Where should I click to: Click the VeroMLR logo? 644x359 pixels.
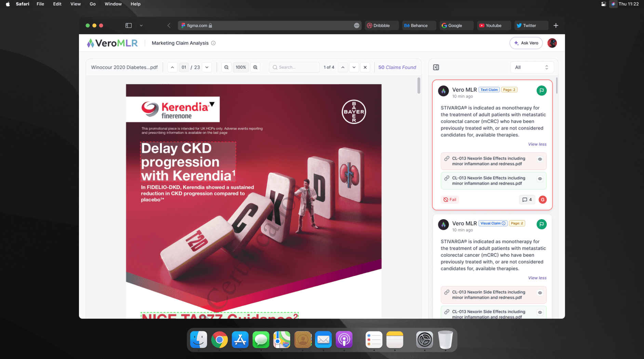pyautogui.click(x=112, y=43)
